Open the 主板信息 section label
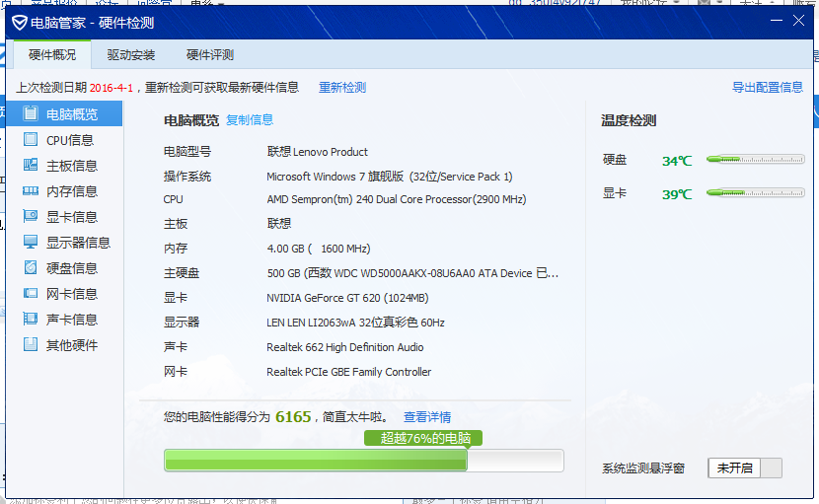The height and width of the screenshot is (504, 819). click(72, 166)
